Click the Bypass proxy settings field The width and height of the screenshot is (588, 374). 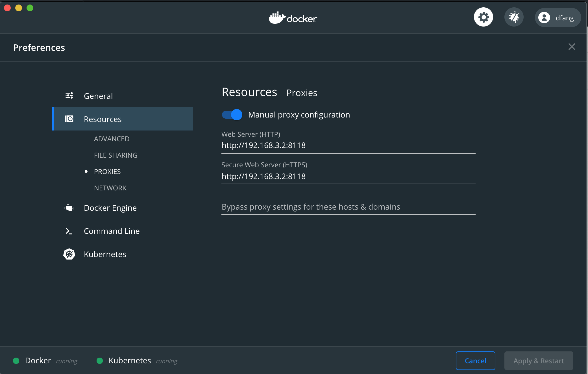[348, 207]
